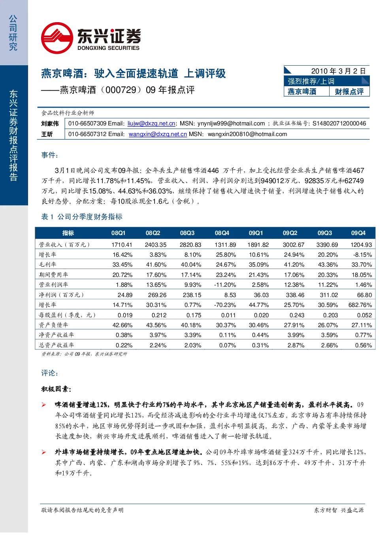Click the Dongxing Securities red circle logo
The width and height of the screenshot is (392, 555).
[x=57, y=38]
